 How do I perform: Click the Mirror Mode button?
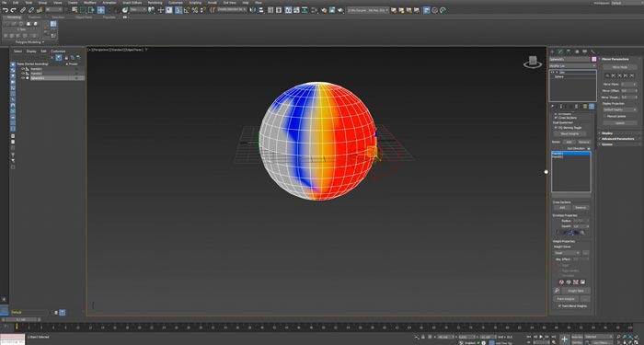point(620,67)
